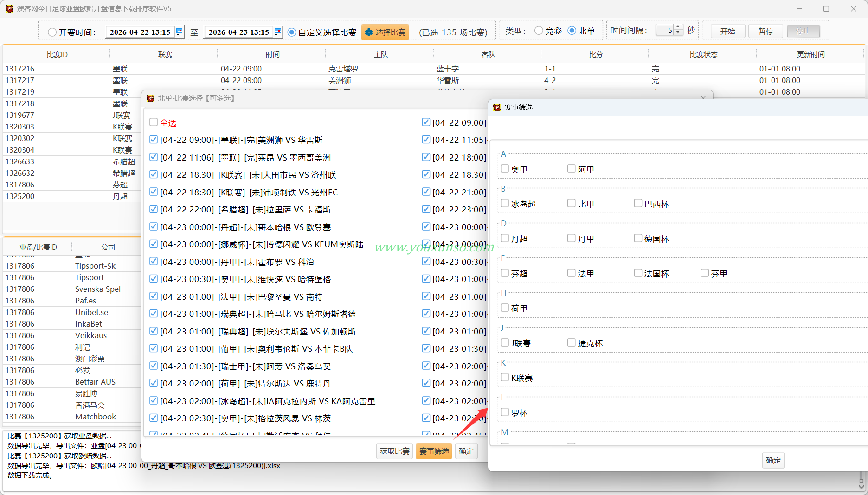
Task: Edit the start date 2026-04-22 13:15 field
Action: pyautogui.click(x=140, y=32)
